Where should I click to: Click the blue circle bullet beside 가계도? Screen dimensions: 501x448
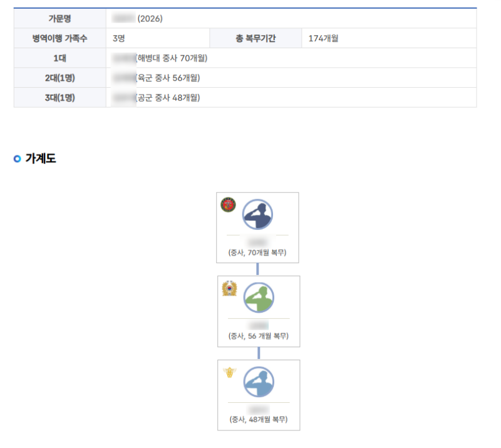pyautogui.click(x=18, y=159)
